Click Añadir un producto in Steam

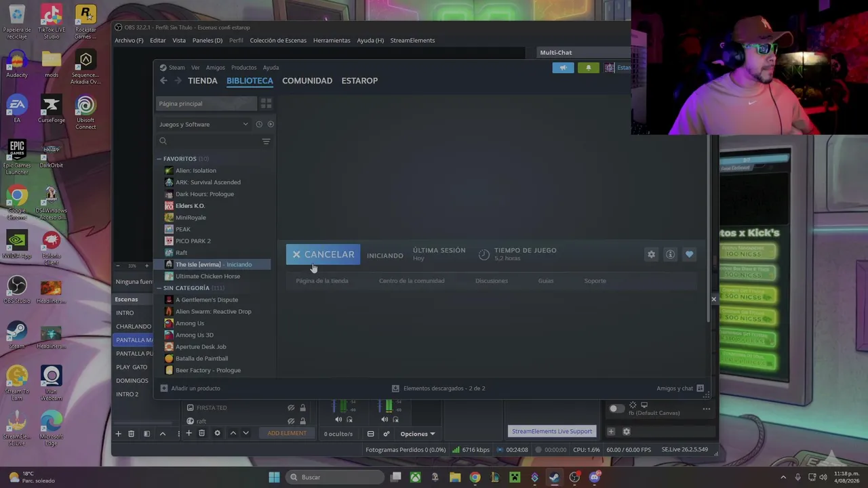coord(190,388)
